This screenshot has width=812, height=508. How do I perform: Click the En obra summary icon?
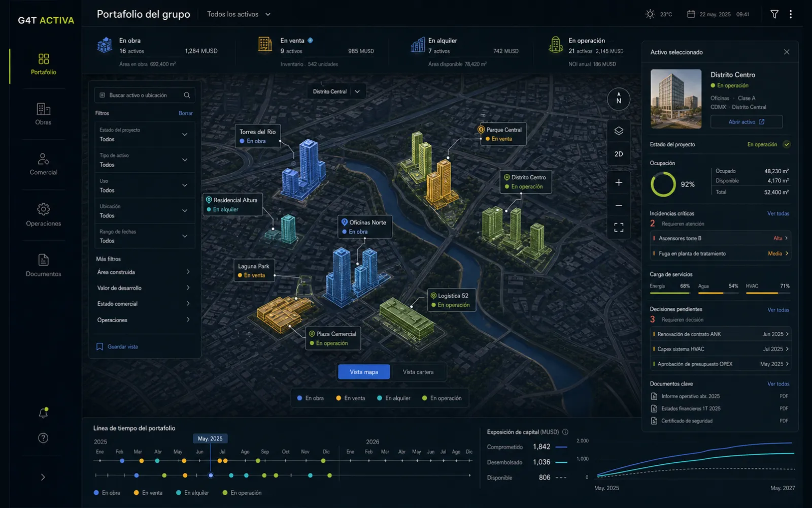tap(105, 45)
